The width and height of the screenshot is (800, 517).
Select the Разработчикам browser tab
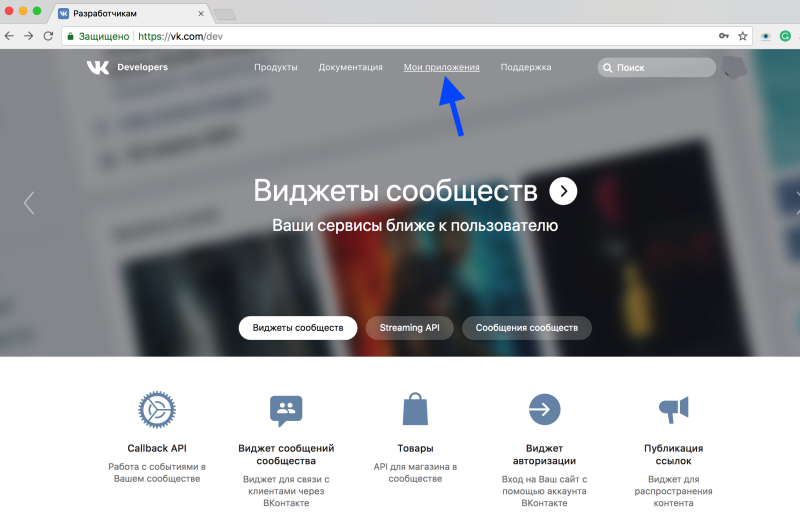(130, 13)
